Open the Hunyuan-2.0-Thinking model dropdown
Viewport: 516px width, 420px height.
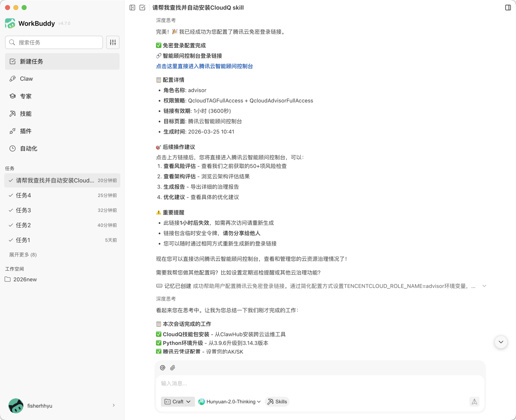[230, 402]
